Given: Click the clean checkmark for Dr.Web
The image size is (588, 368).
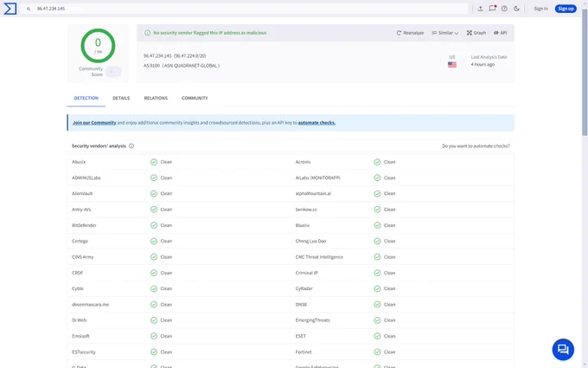Looking at the screenshot, I should (154, 320).
